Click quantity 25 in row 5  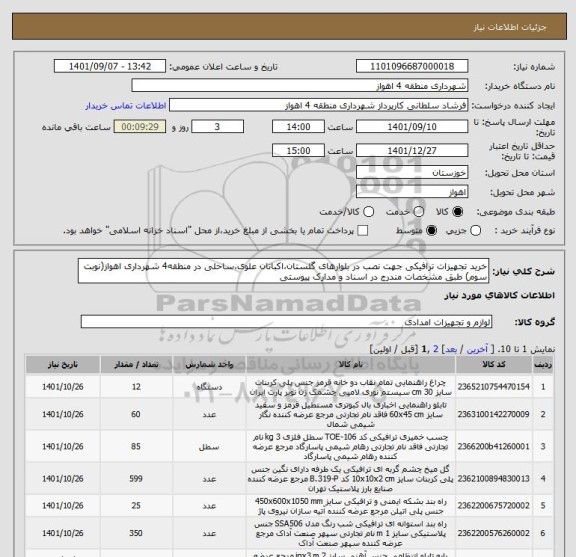136,506
